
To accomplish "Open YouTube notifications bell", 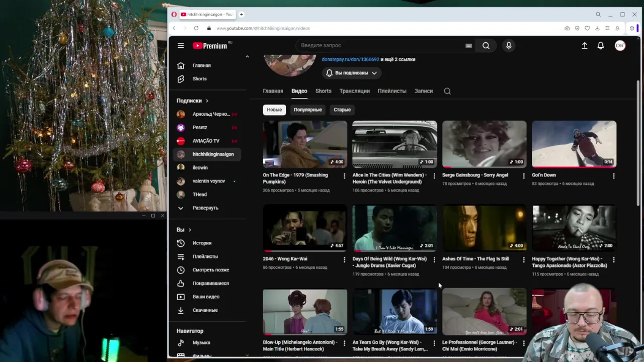I will tap(601, 45).
